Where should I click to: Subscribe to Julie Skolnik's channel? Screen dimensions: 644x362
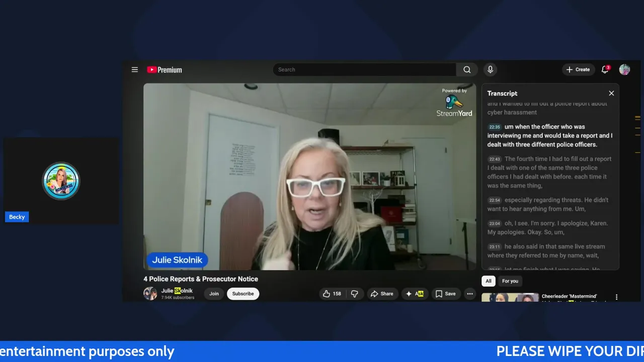click(x=243, y=294)
